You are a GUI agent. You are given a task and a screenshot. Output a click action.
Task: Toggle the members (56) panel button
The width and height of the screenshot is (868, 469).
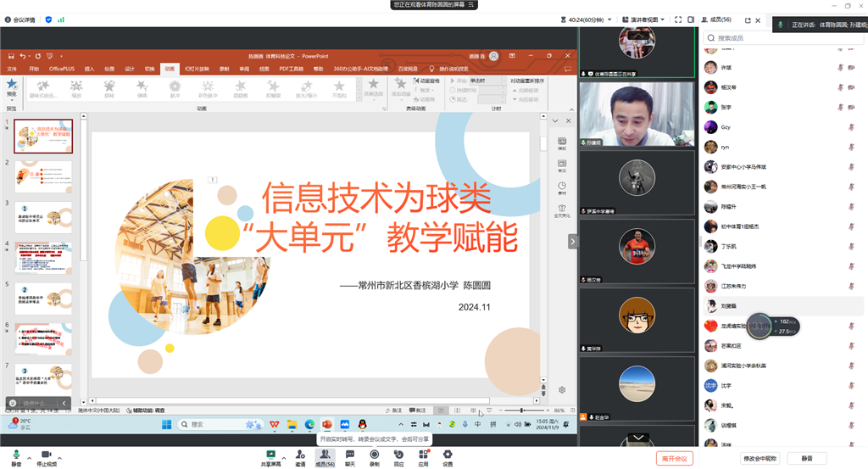[325, 457]
